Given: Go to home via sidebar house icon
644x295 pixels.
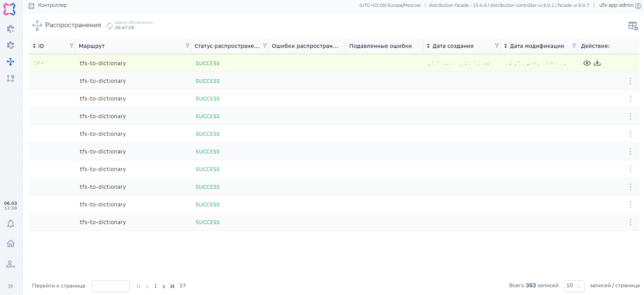Looking at the screenshot, I should tap(11, 243).
